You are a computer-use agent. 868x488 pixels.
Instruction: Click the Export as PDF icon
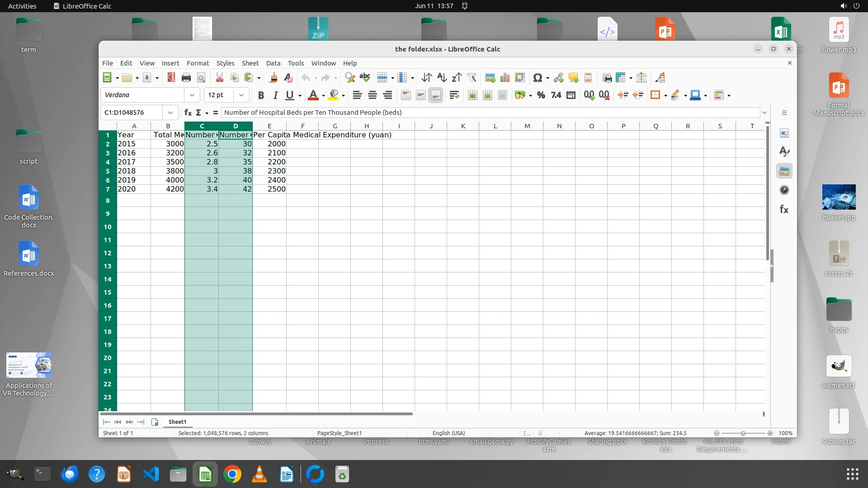coord(171,78)
